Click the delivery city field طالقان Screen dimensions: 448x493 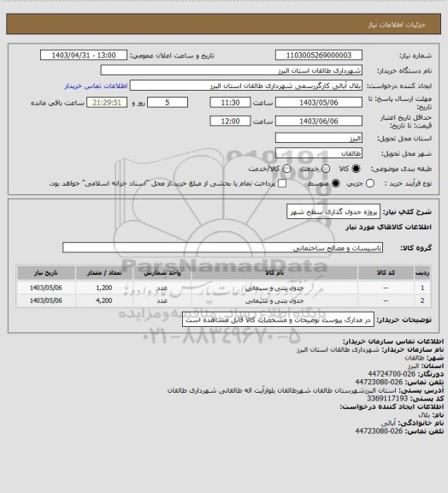coord(319,153)
